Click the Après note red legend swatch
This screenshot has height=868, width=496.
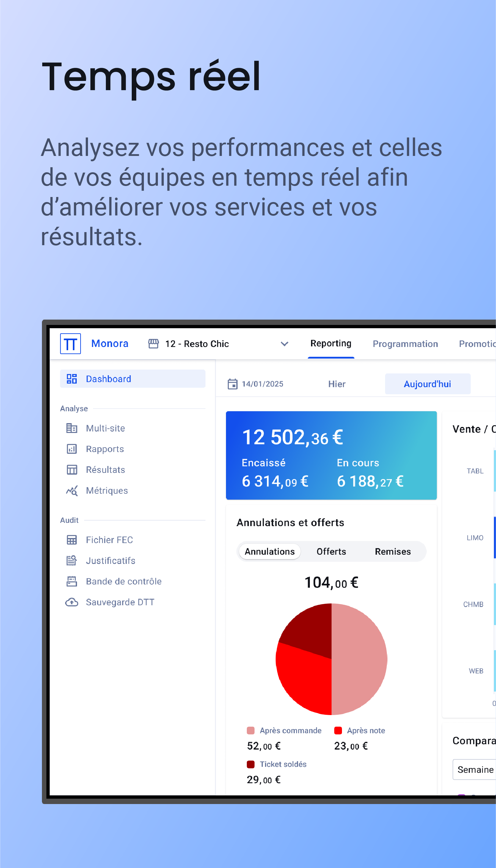(x=338, y=730)
